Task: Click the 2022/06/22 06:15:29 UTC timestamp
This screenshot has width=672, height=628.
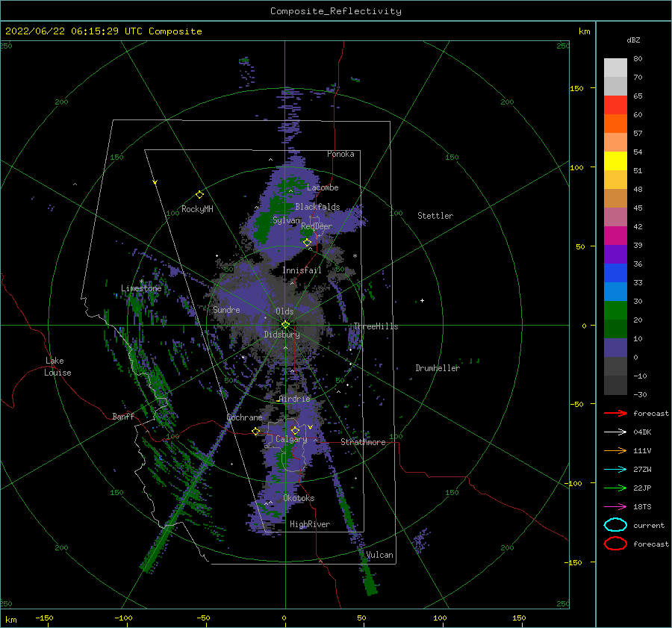Action: [x=74, y=31]
